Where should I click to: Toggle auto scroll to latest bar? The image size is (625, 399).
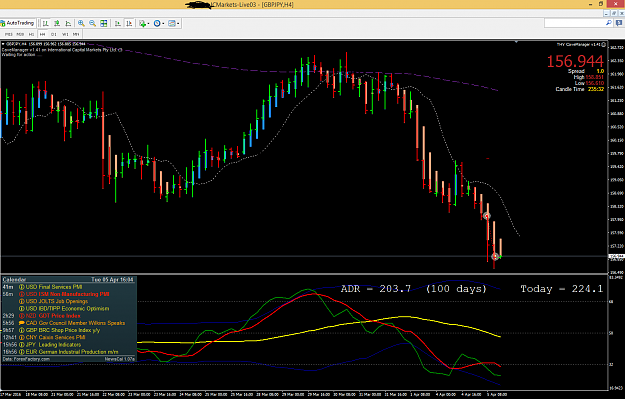(118, 24)
